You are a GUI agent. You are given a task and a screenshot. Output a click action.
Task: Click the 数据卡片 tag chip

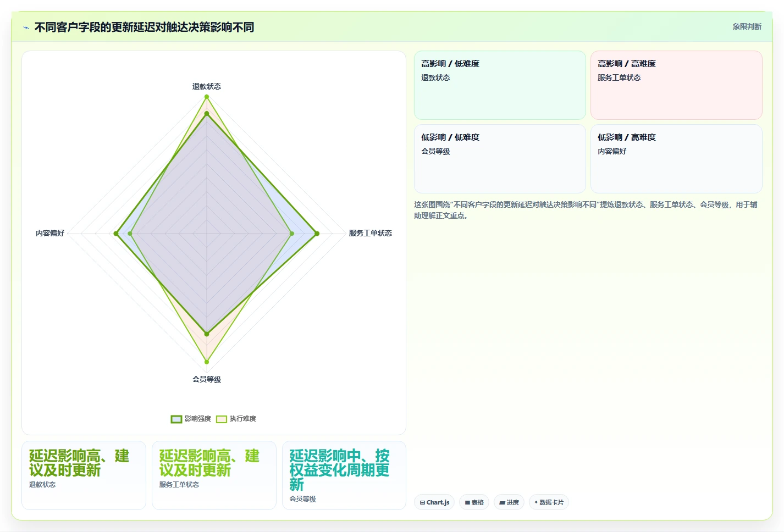(549, 502)
